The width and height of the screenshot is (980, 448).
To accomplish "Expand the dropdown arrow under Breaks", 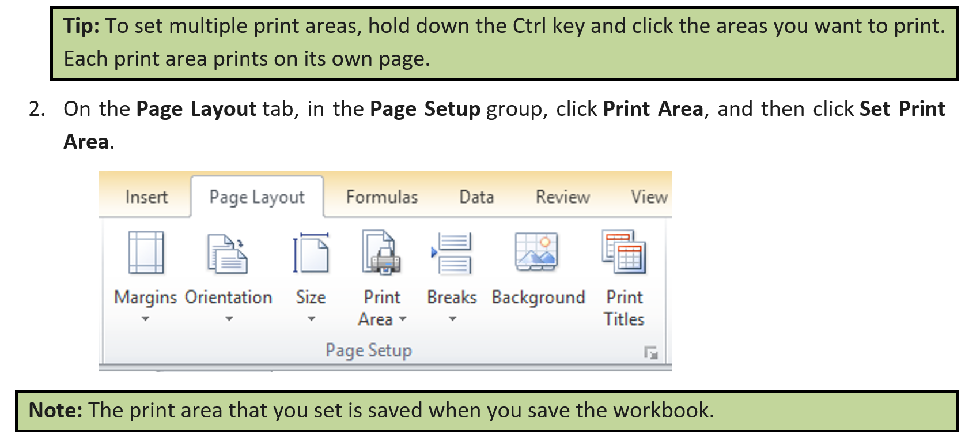I will (x=452, y=319).
